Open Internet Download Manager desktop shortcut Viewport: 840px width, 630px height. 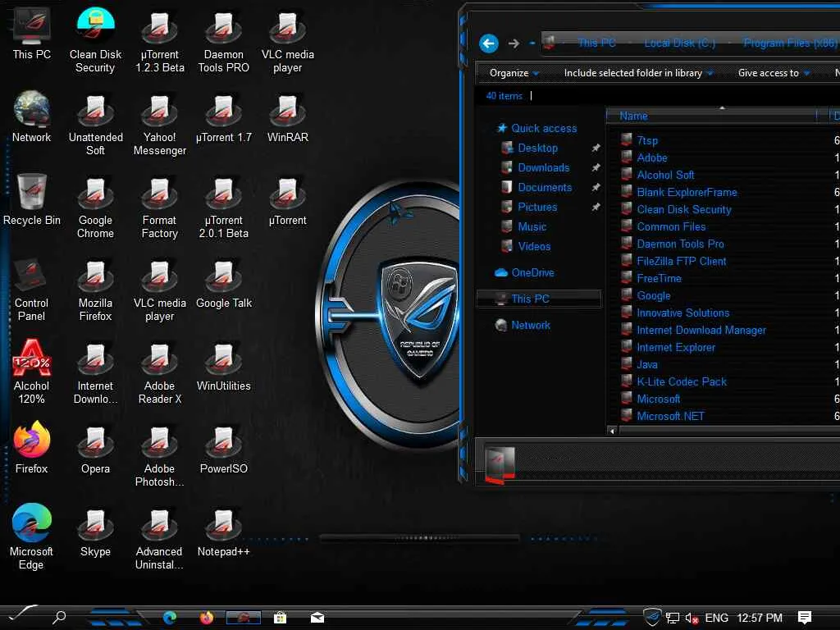pos(95,373)
